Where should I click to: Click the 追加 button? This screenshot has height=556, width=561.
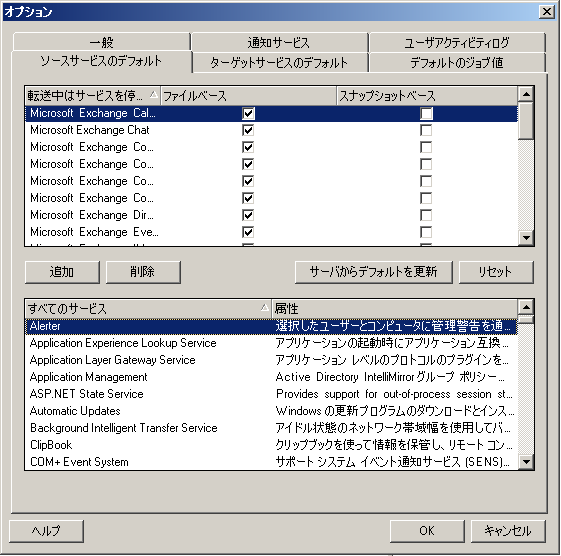point(62,272)
